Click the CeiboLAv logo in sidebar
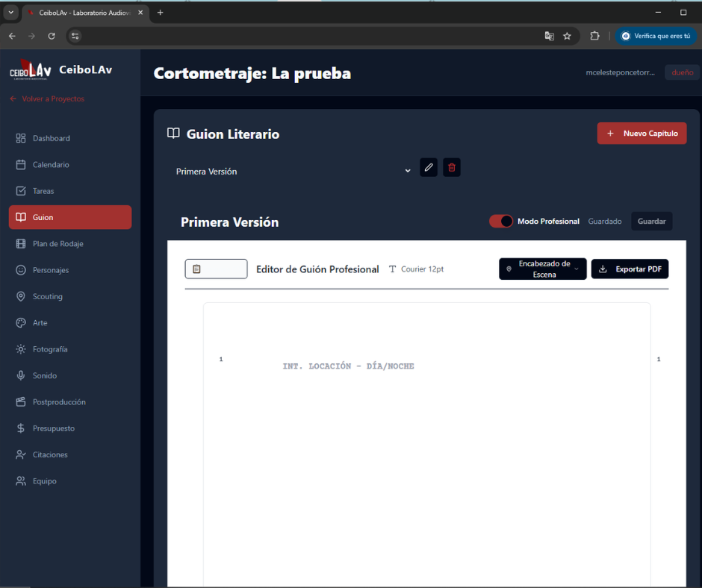This screenshot has width=702, height=588. coord(31,70)
